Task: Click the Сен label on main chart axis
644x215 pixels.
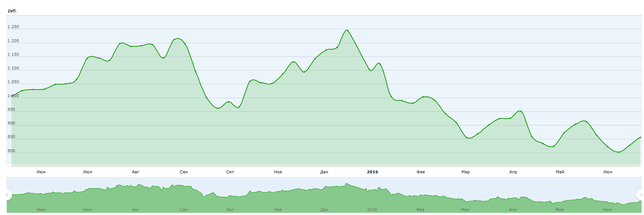Action: tap(184, 172)
